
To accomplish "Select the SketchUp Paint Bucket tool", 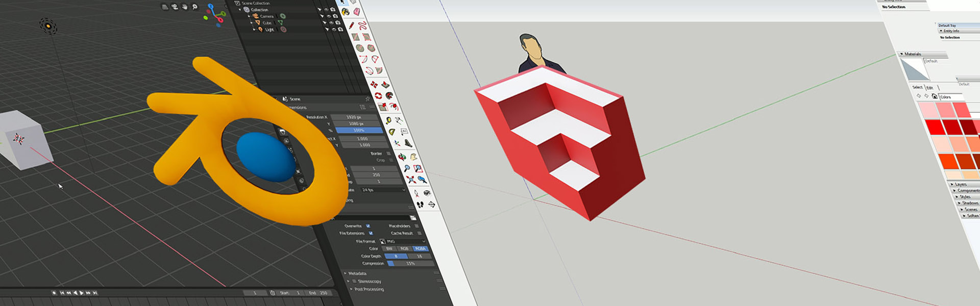I will point(346,12).
